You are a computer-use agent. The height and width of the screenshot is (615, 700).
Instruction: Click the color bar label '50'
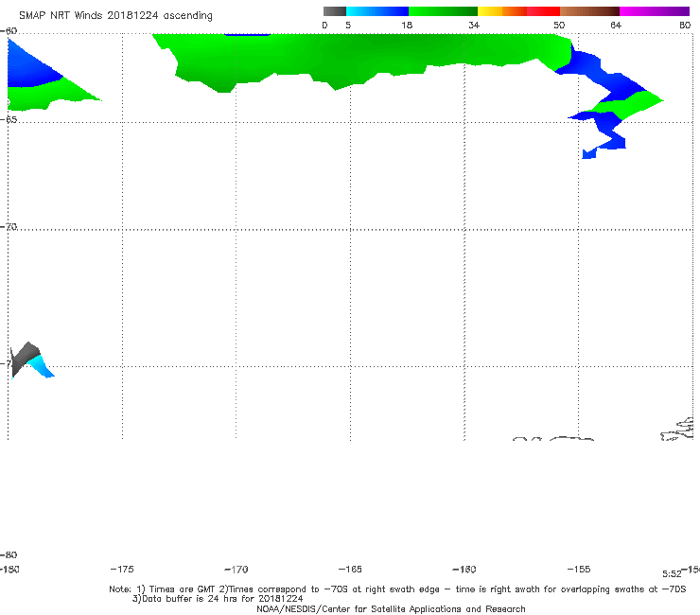click(x=559, y=25)
